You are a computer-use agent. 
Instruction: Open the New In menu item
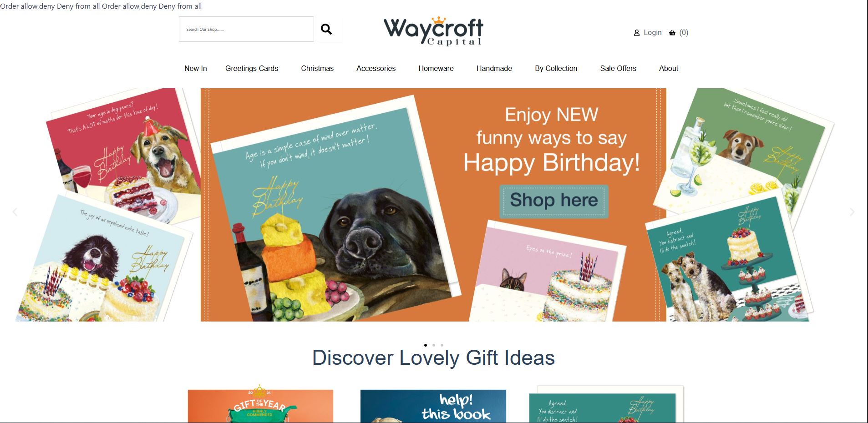coord(196,68)
